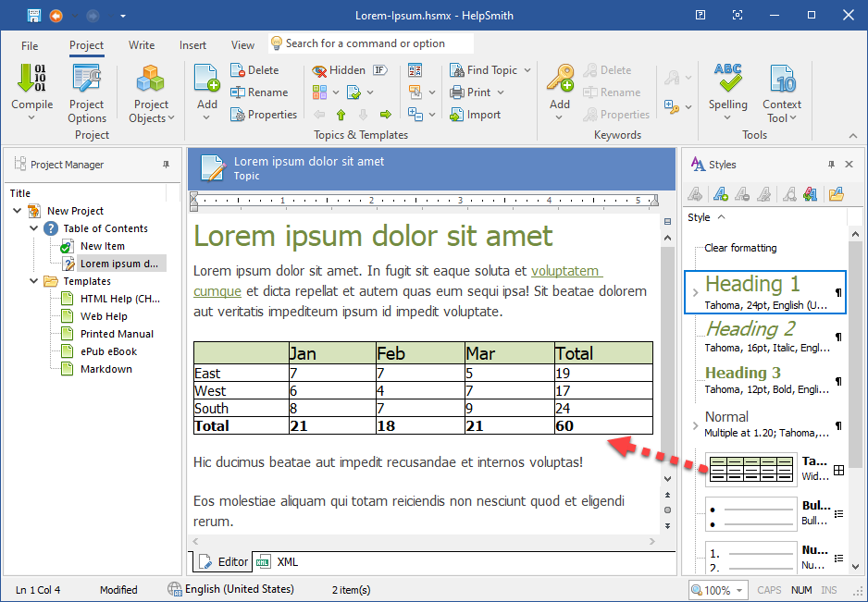Toggle the Hidden topic option
Screen dimensions: 868x602
[x=339, y=70]
